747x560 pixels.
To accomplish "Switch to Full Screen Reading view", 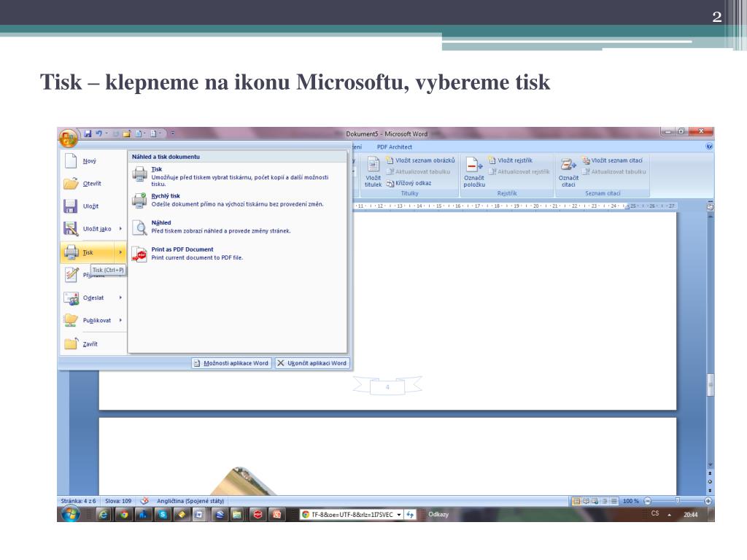I will pos(586,501).
